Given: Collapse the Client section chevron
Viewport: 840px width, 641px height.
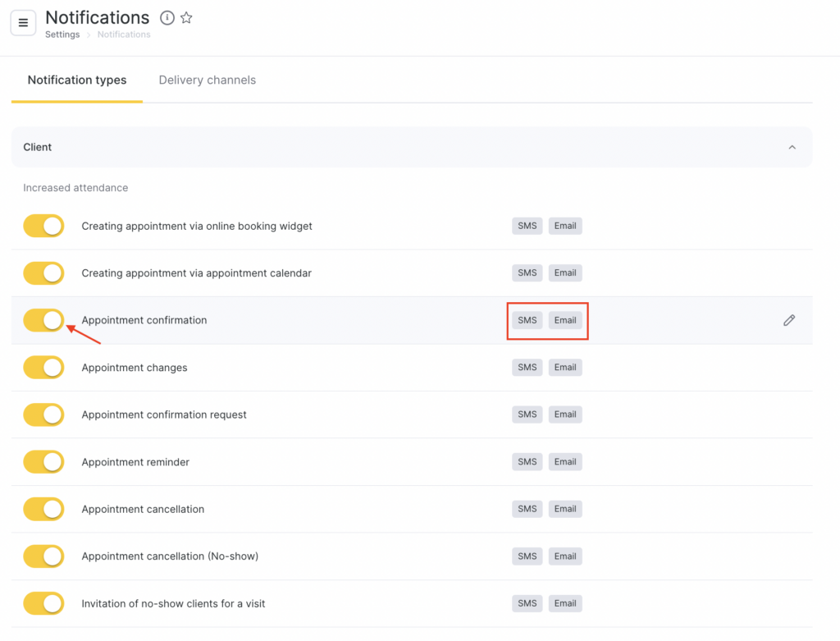Looking at the screenshot, I should coord(792,148).
